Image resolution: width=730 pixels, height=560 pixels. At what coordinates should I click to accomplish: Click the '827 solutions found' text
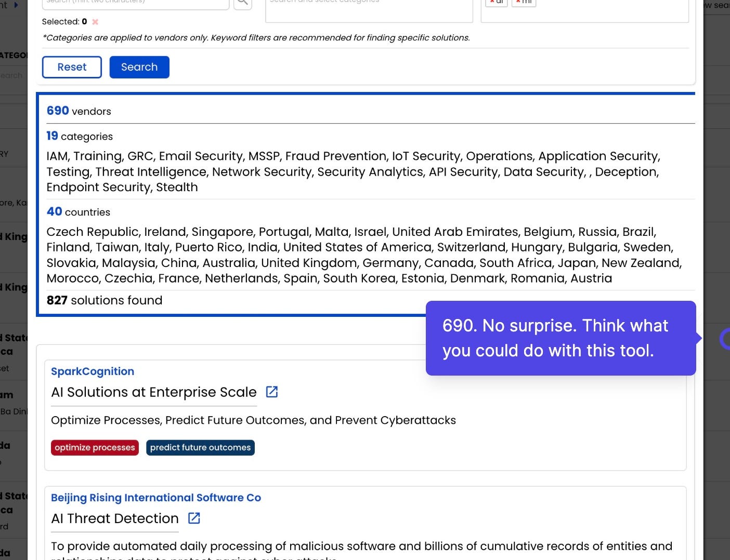105,300
